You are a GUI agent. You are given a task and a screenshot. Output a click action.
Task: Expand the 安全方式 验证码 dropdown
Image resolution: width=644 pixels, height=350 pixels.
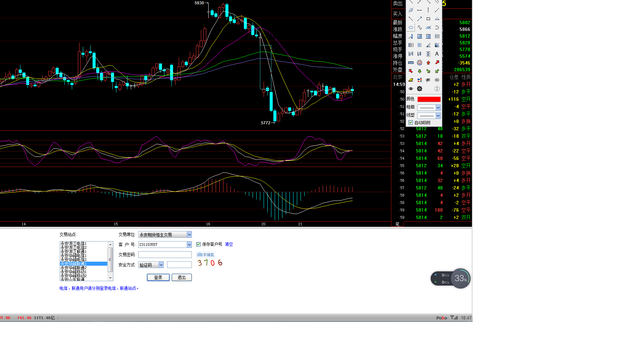tap(161, 265)
